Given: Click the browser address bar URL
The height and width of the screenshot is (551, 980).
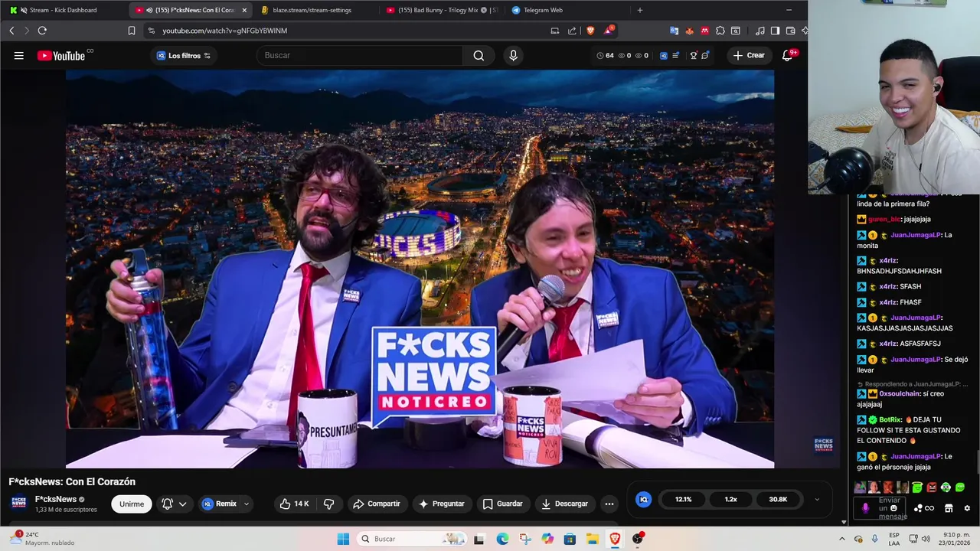Looking at the screenshot, I should coord(224,31).
